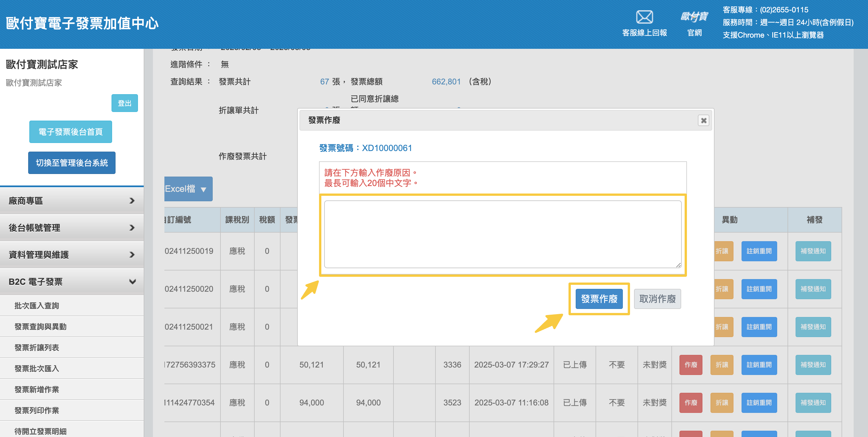Screen dimensions: 868x437
Task: Select the 批次匯入查詢 sidebar item
Action: point(37,306)
